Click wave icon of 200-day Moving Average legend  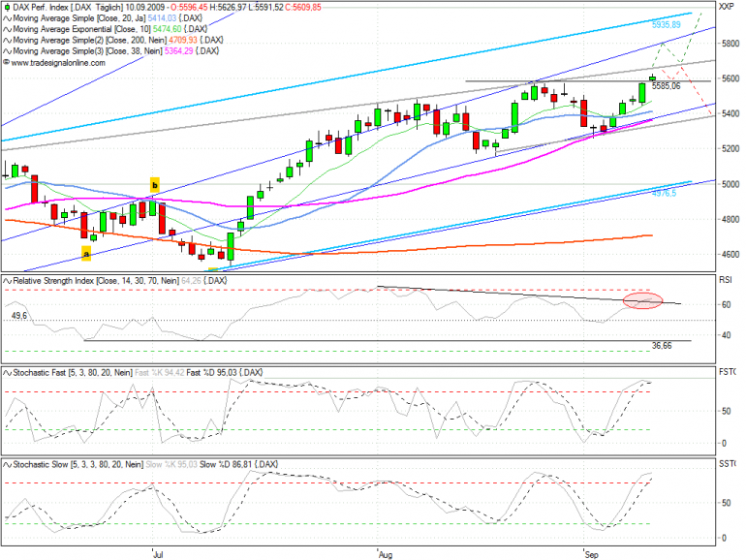(7, 40)
